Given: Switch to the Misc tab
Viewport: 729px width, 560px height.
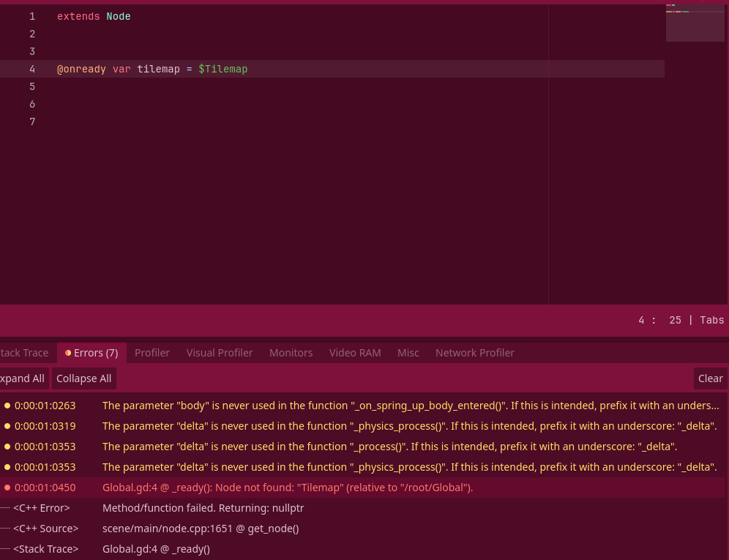Looking at the screenshot, I should (x=408, y=353).
